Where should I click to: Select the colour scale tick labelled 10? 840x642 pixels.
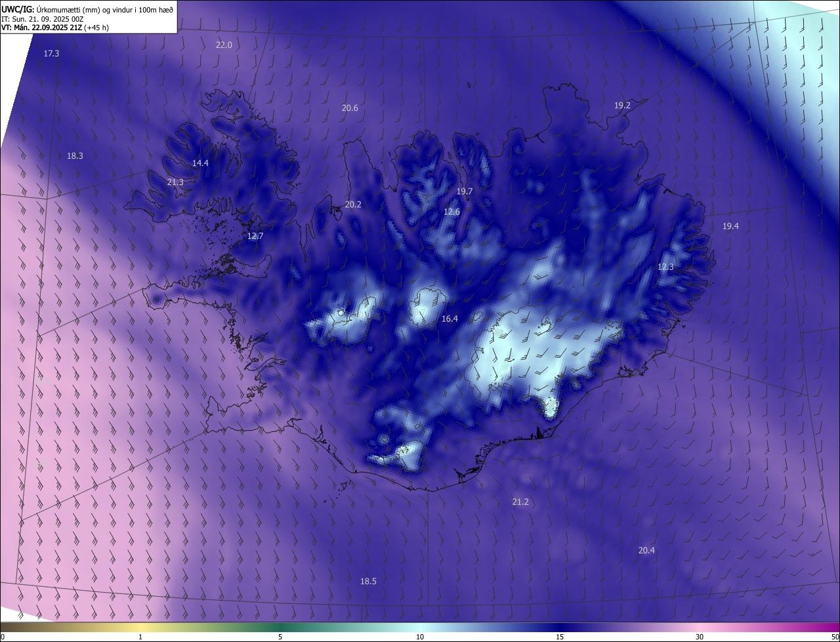[420, 637]
